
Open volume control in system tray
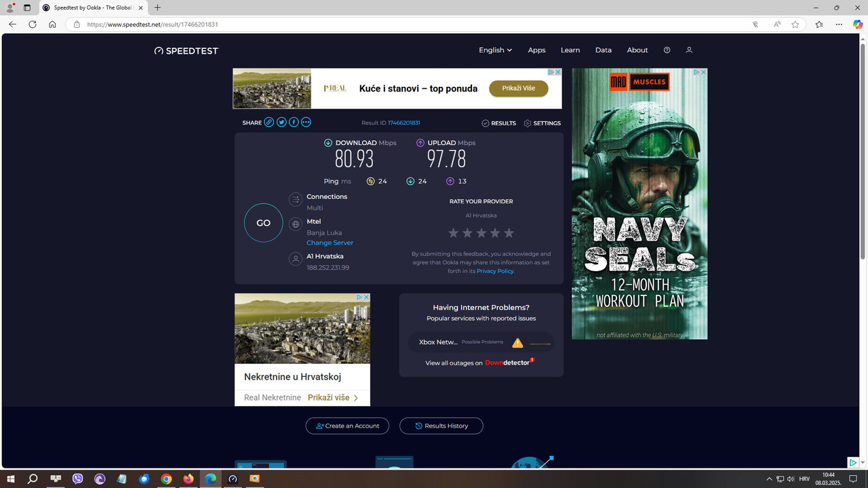[x=791, y=479]
